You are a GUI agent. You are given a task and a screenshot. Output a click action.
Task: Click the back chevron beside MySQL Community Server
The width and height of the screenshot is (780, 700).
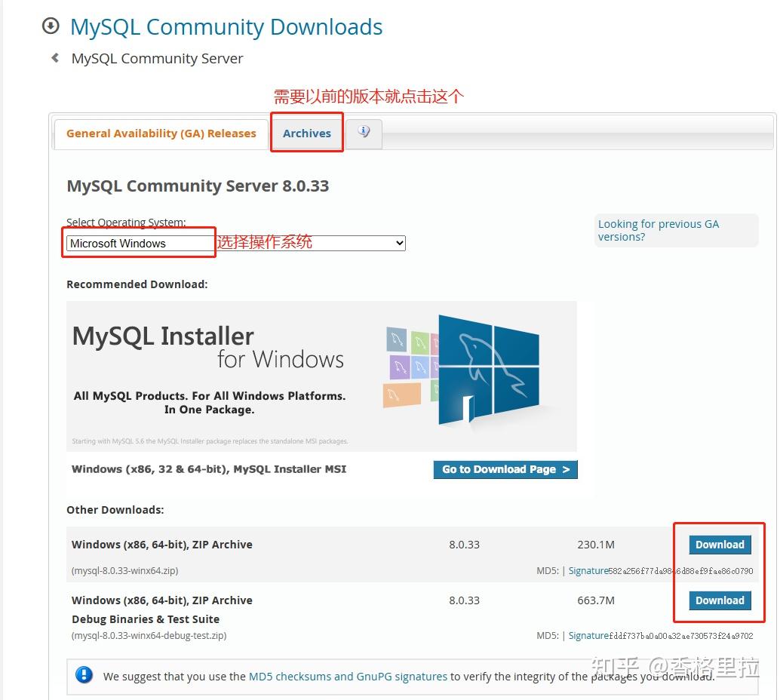[x=54, y=57]
